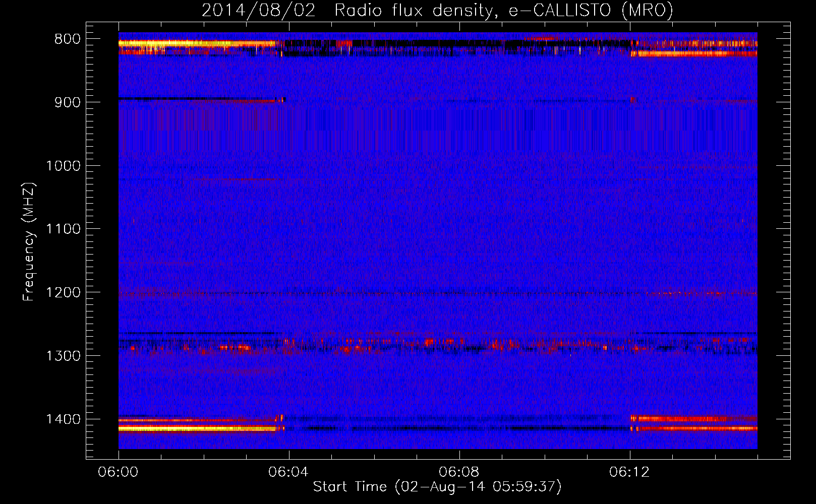Click the y-axis label "Frequency (MHZ)"

(29, 242)
